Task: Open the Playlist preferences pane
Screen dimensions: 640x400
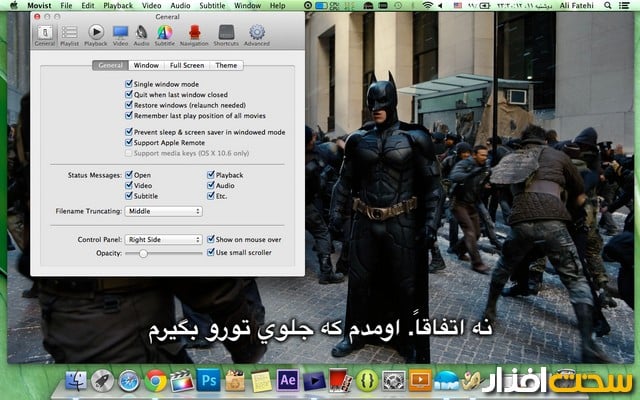Action: click(x=69, y=36)
